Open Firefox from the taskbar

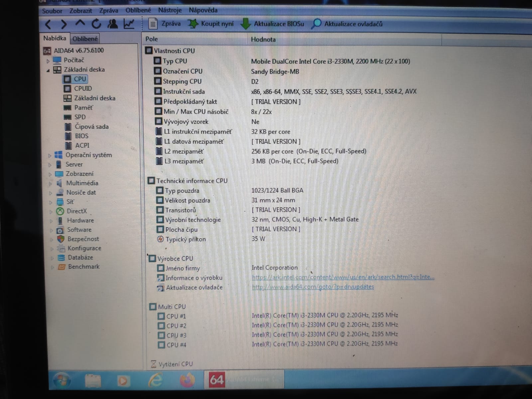point(187,380)
